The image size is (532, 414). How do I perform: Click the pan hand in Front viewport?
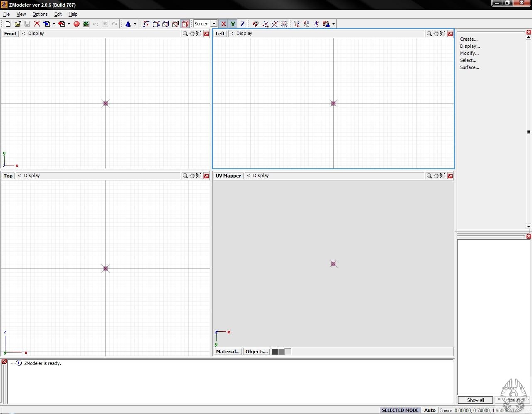click(x=192, y=34)
